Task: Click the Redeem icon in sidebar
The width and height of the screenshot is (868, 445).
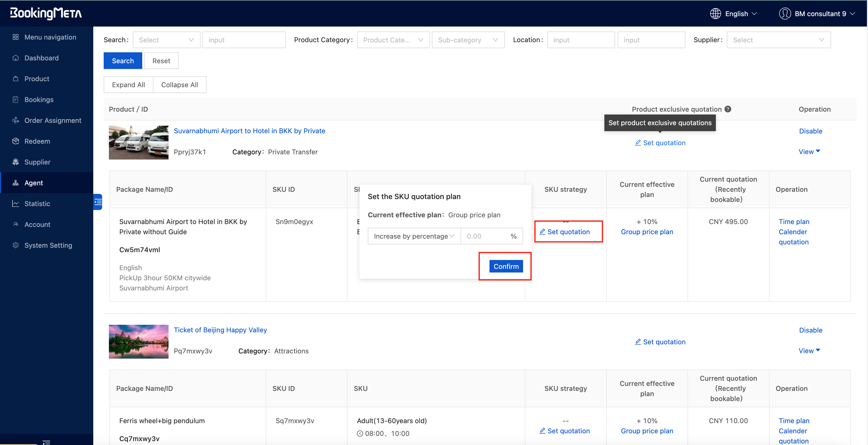Action: [16, 141]
